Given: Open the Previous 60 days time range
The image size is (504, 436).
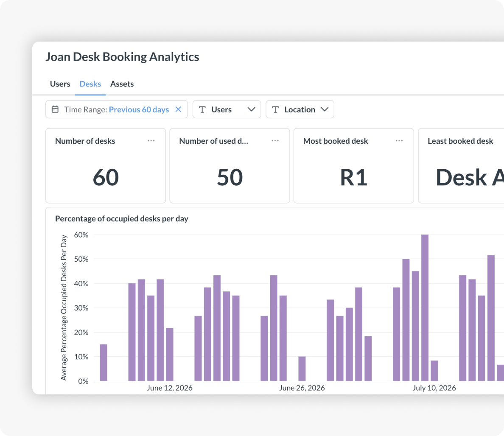Looking at the screenshot, I should pyautogui.click(x=139, y=109).
